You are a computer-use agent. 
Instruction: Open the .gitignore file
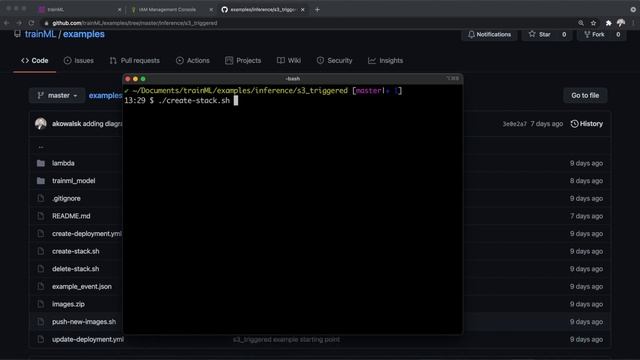pos(66,198)
